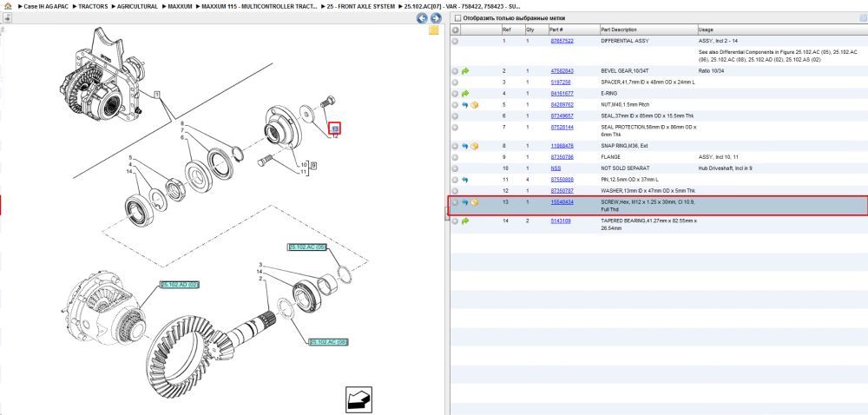Open NSS link in row 10
The width and height of the screenshot is (868, 415).
(x=556, y=168)
